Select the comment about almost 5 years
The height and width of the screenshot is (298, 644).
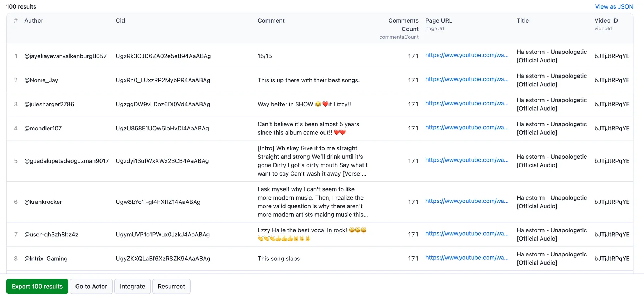(308, 128)
